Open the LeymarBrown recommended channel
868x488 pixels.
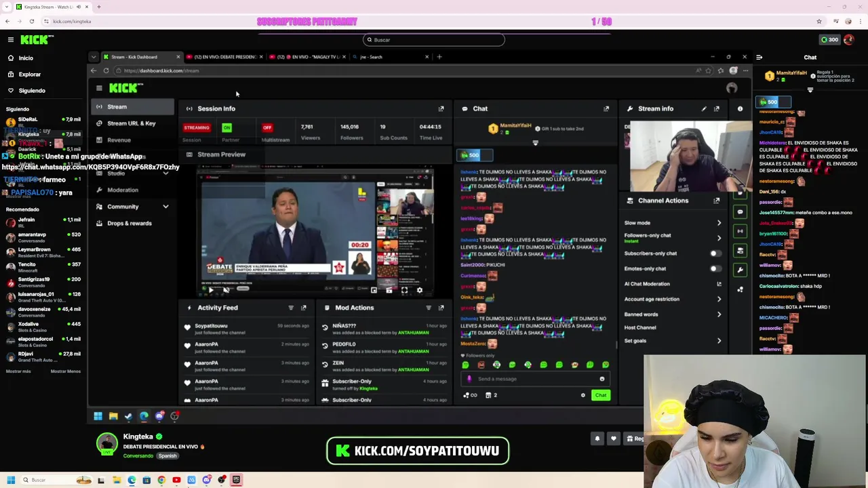click(x=42, y=253)
